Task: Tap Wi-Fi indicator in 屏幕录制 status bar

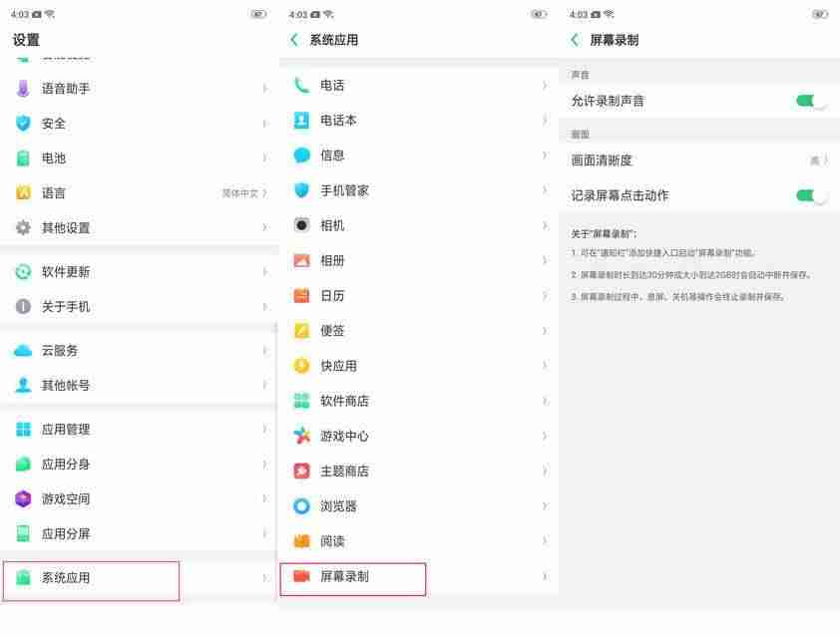Action: click(610, 14)
